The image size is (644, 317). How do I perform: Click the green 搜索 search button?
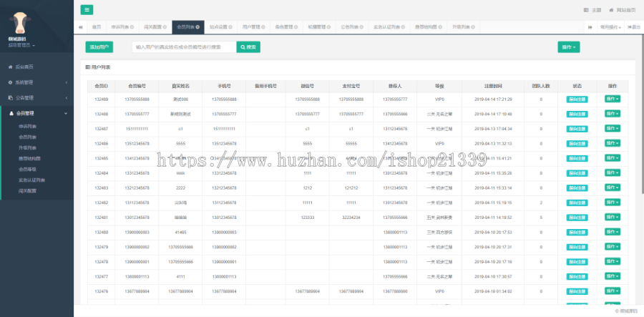pyautogui.click(x=248, y=47)
